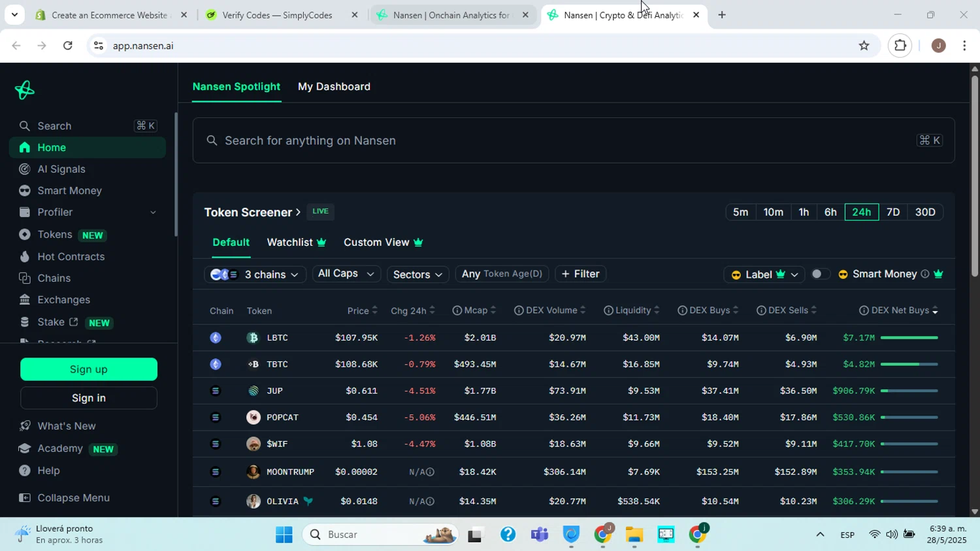
Task: Bookmark this page with the star icon
Action: click(864, 46)
